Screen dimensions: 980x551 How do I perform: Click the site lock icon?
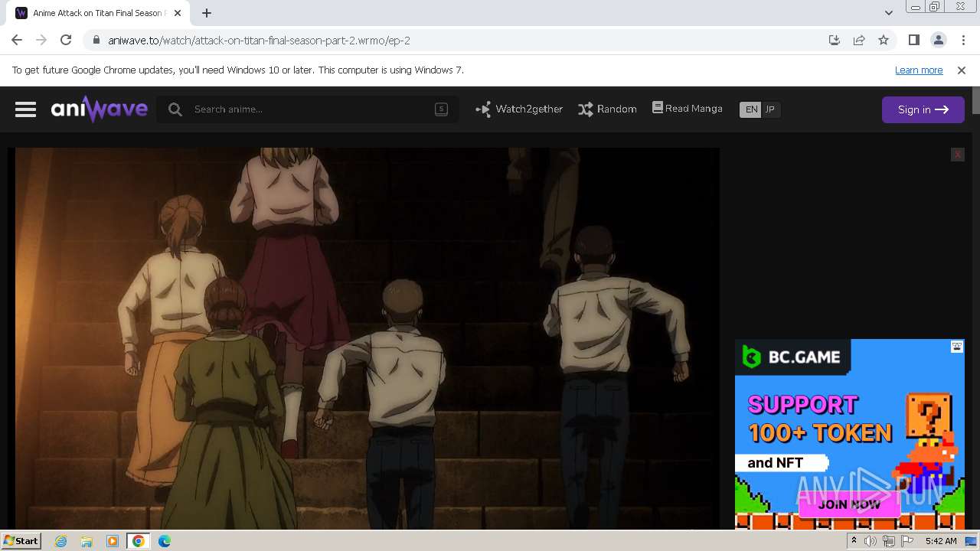click(x=96, y=41)
